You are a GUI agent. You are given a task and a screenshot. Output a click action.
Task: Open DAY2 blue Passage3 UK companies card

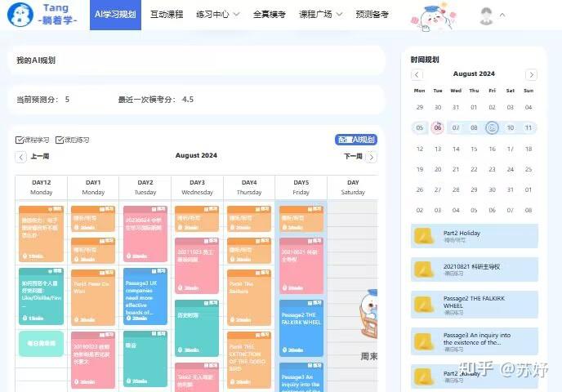pyautogui.click(x=145, y=296)
